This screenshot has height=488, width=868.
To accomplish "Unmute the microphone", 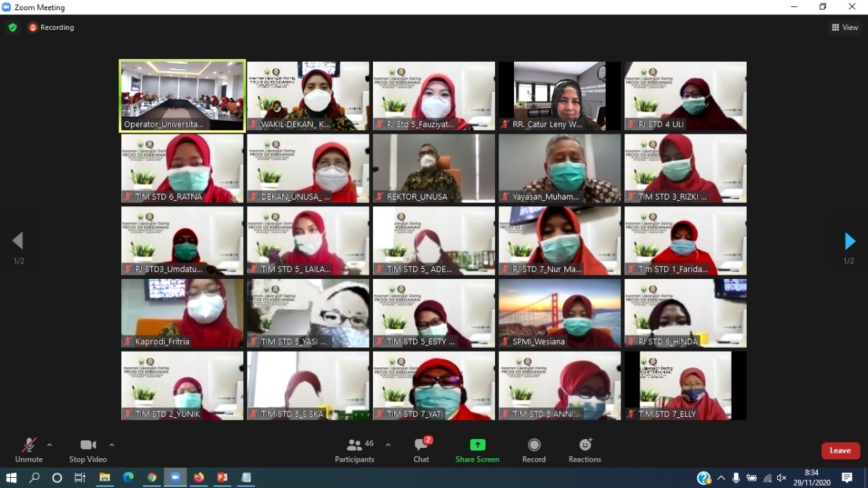I will pos(29,451).
